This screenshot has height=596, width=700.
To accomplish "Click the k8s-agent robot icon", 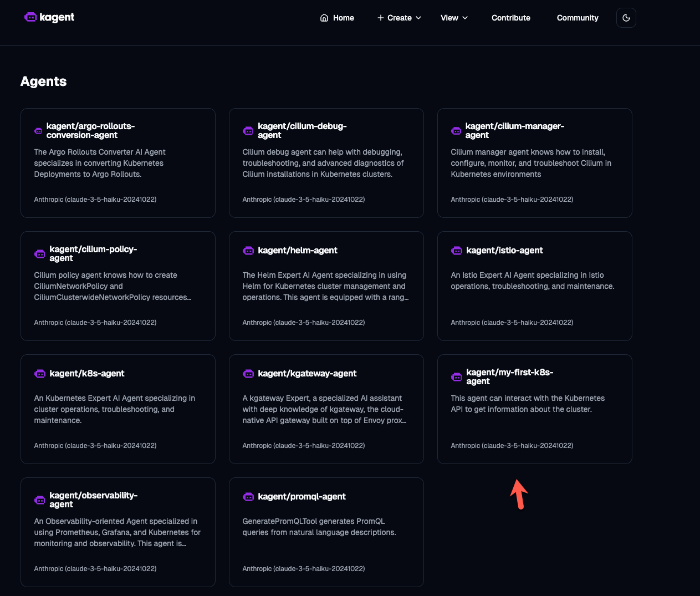I will 40,374.
